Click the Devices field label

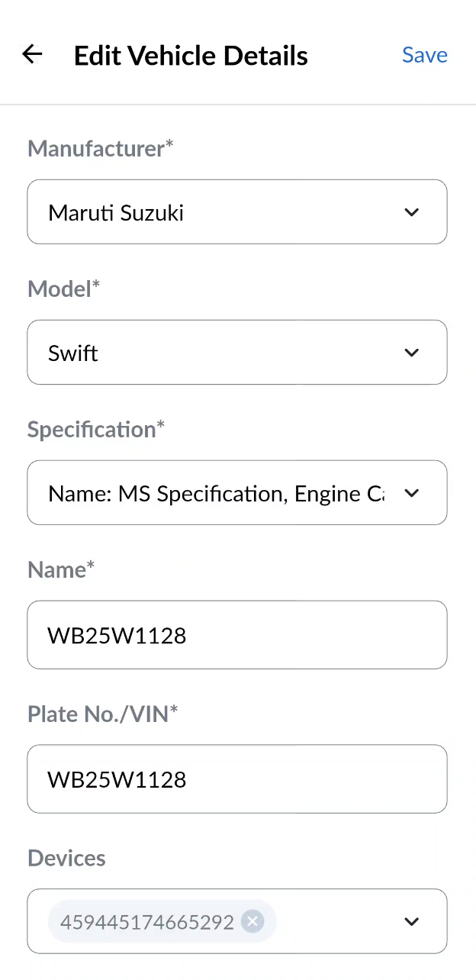pyautogui.click(x=66, y=858)
